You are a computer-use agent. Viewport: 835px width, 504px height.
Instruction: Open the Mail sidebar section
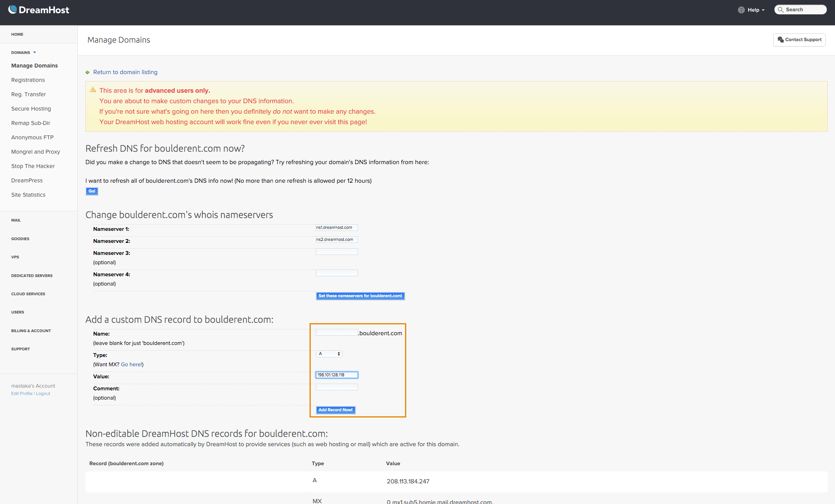pyautogui.click(x=16, y=220)
